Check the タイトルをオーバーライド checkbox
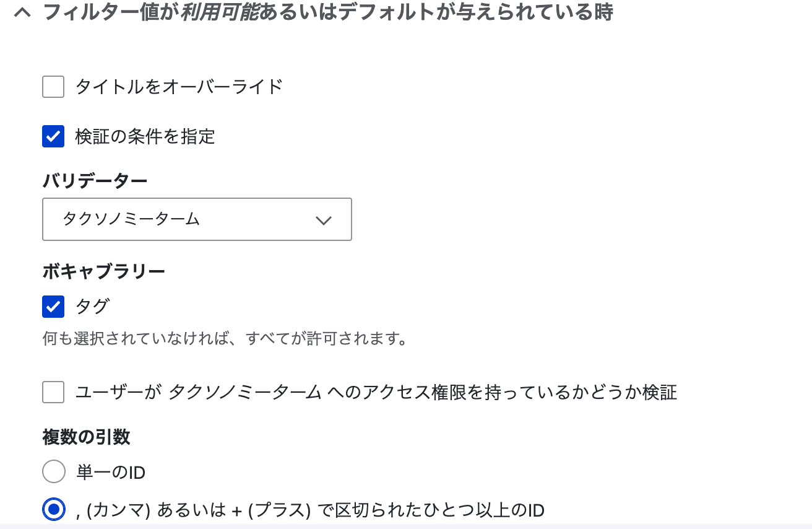812x529 pixels. 53,87
